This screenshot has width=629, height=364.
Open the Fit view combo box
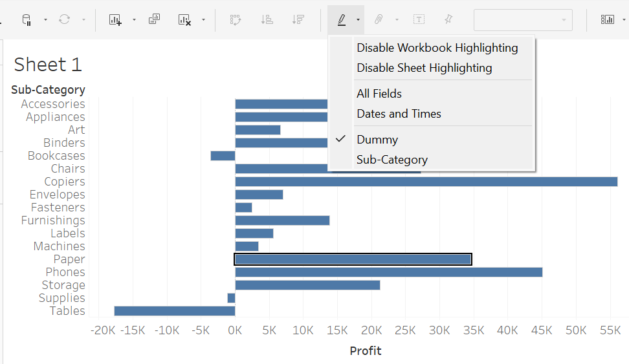click(523, 20)
